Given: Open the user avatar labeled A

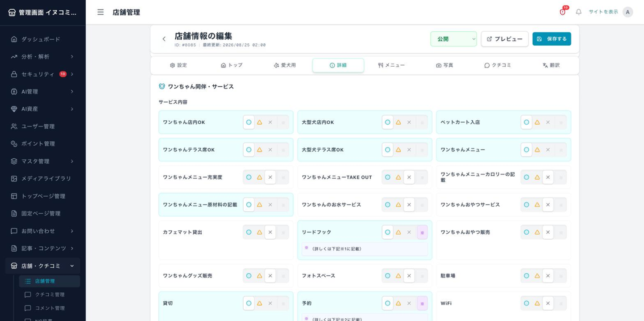Looking at the screenshot, I should (628, 12).
